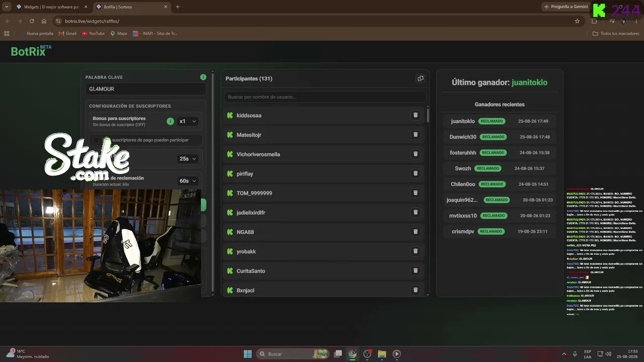This screenshot has height=362, width=644.
Task: Open Task View on taskbar
Action: [x=338, y=354]
